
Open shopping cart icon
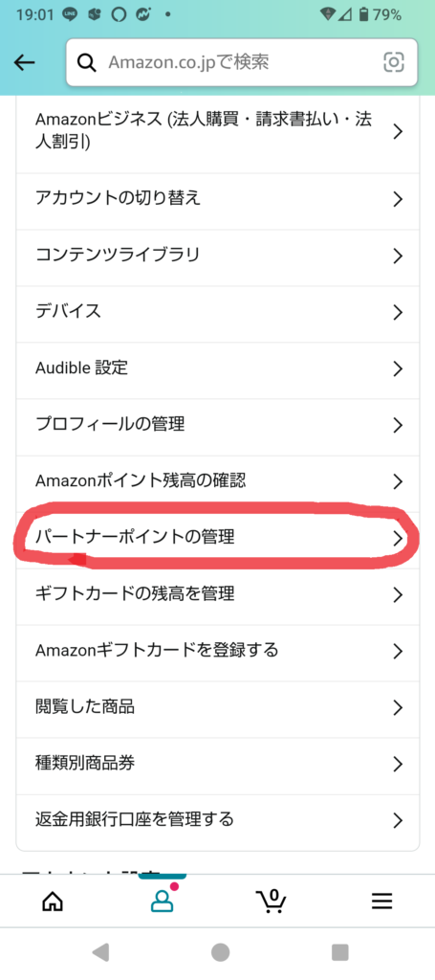(272, 901)
